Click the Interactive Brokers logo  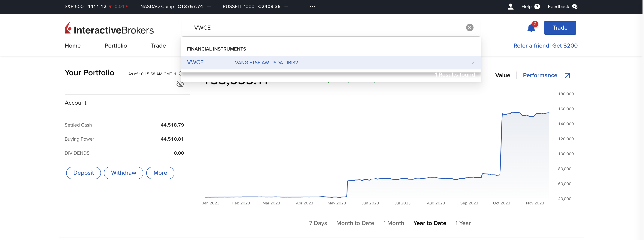[109, 28]
